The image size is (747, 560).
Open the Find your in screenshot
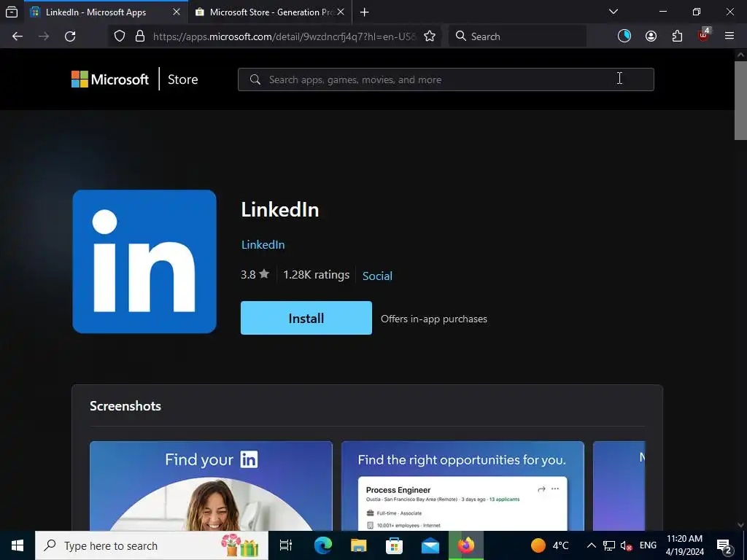(x=211, y=486)
